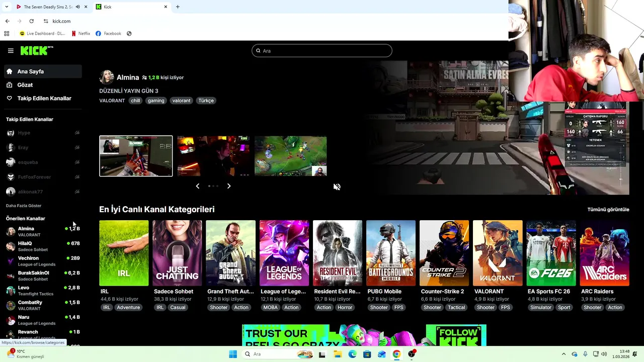644x362 pixels.
Task: Open followed channel esqueba
Action: click(43, 162)
